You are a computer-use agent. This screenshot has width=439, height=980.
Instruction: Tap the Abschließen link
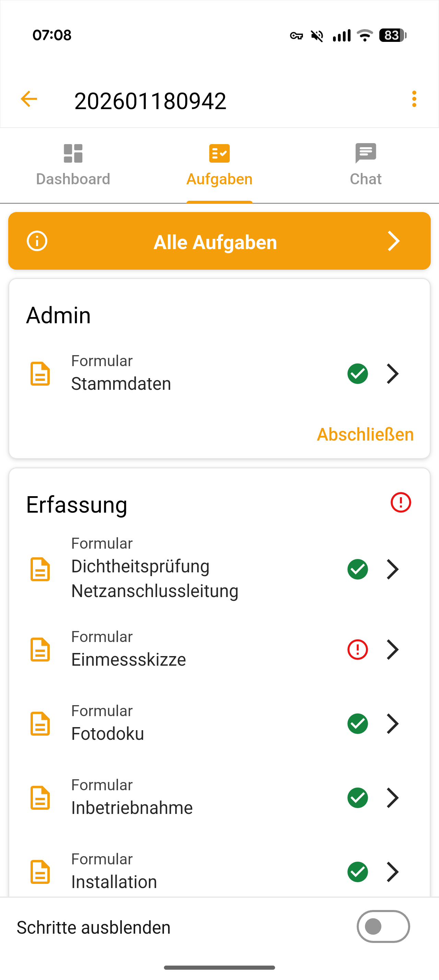tap(365, 434)
